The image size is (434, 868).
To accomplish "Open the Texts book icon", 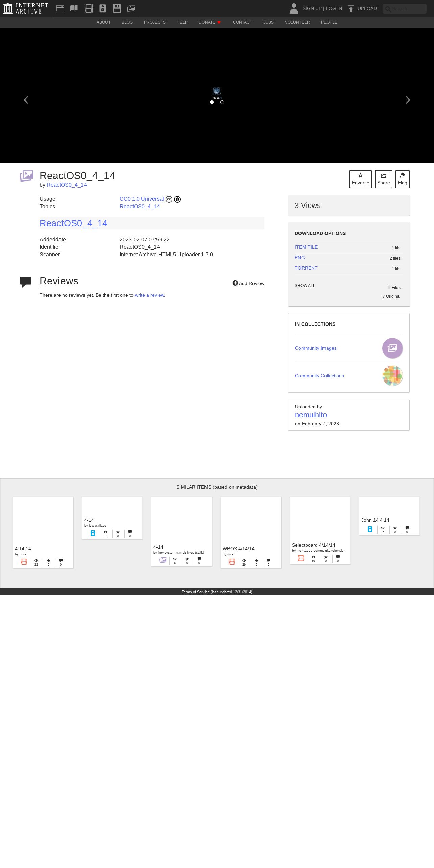I will pos(74,8).
